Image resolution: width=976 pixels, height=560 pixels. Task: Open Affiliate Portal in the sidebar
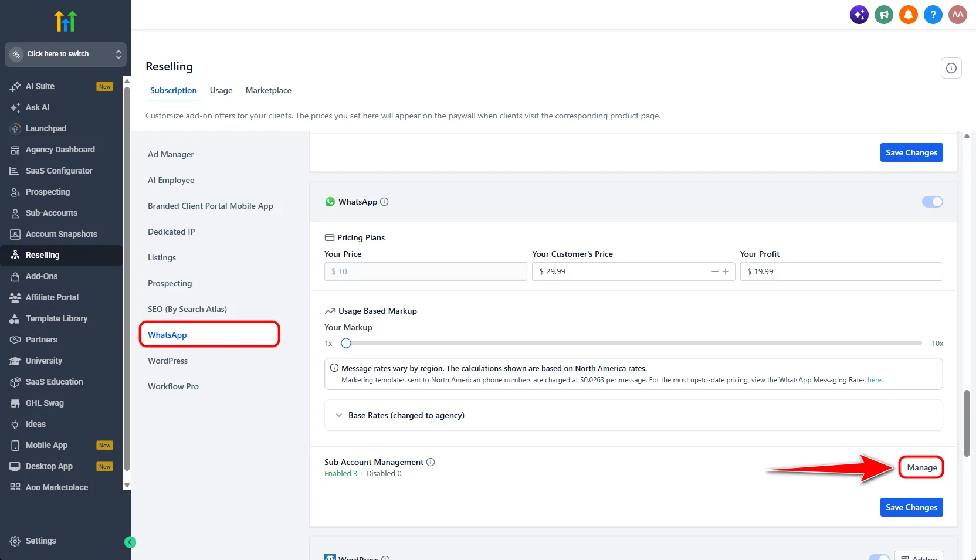[61, 297]
